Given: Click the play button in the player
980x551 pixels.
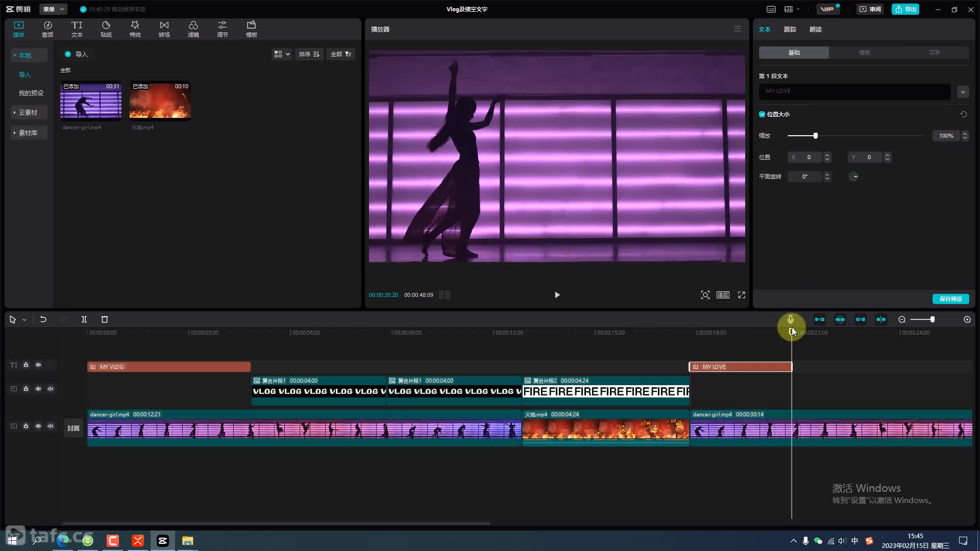Looking at the screenshot, I should pyautogui.click(x=557, y=295).
